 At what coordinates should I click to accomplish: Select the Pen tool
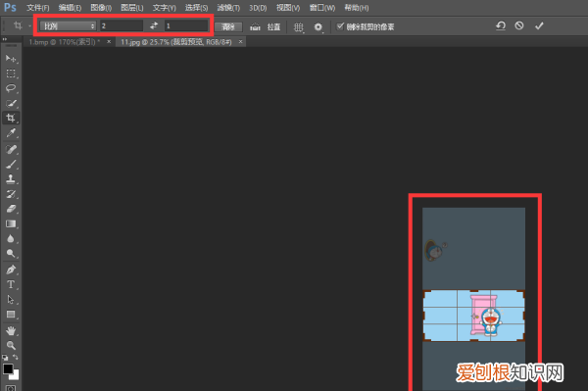coord(11,269)
